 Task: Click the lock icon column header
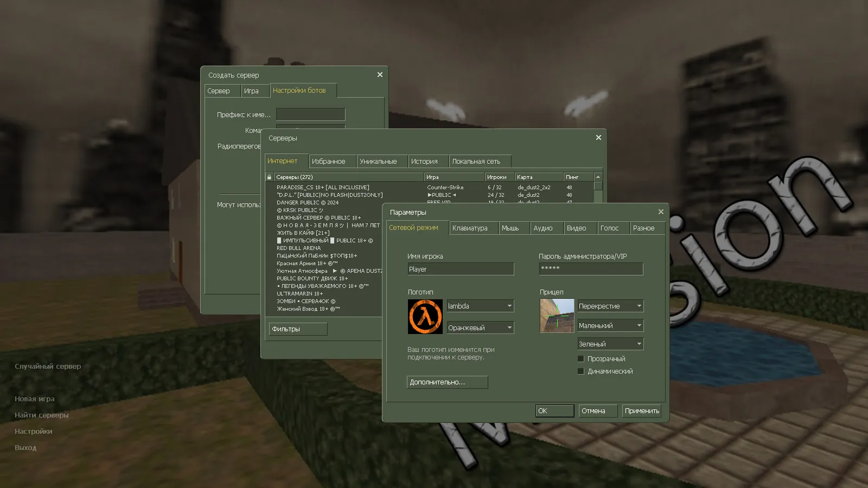(269, 177)
